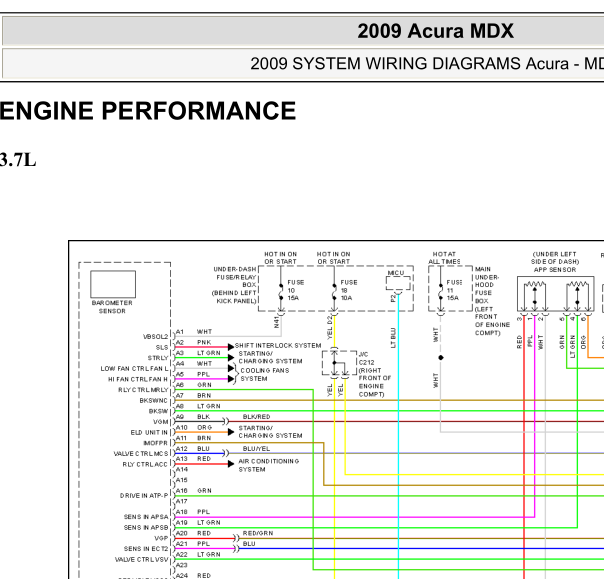
Task: Click the "ENGINE PERFORMANCE" heading
Action: point(148,111)
